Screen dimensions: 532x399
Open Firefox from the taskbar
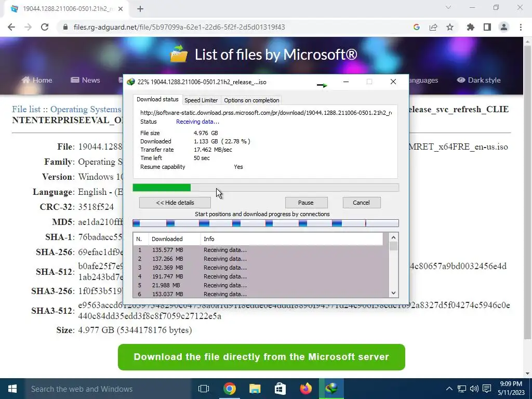pos(305,389)
